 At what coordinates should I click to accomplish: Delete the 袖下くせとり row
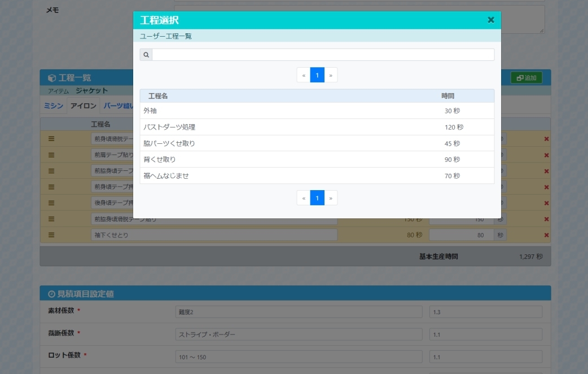pos(546,235)
